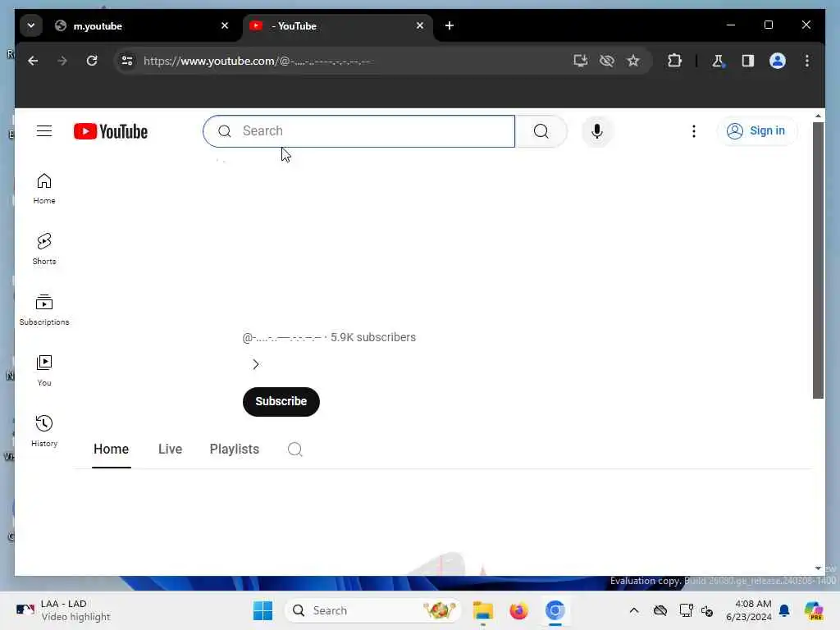Viewport: 840px width, 630px height.
Task: Open Chromium from the taskbar
Action: click(x=555, y=610)
